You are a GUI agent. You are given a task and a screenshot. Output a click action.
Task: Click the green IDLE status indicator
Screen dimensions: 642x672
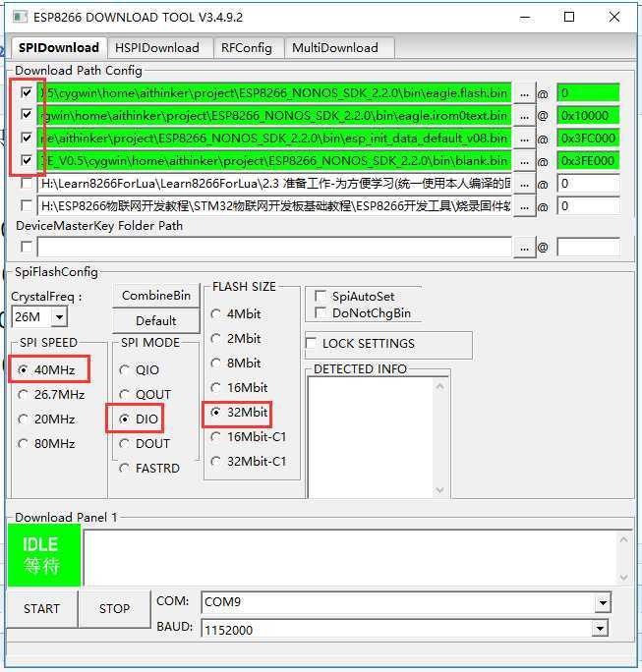[43, 555]
